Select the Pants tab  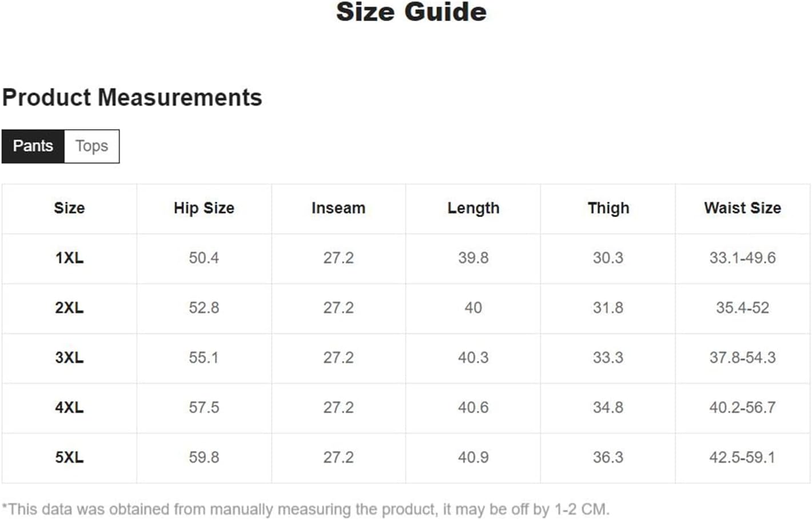[33, 146]
